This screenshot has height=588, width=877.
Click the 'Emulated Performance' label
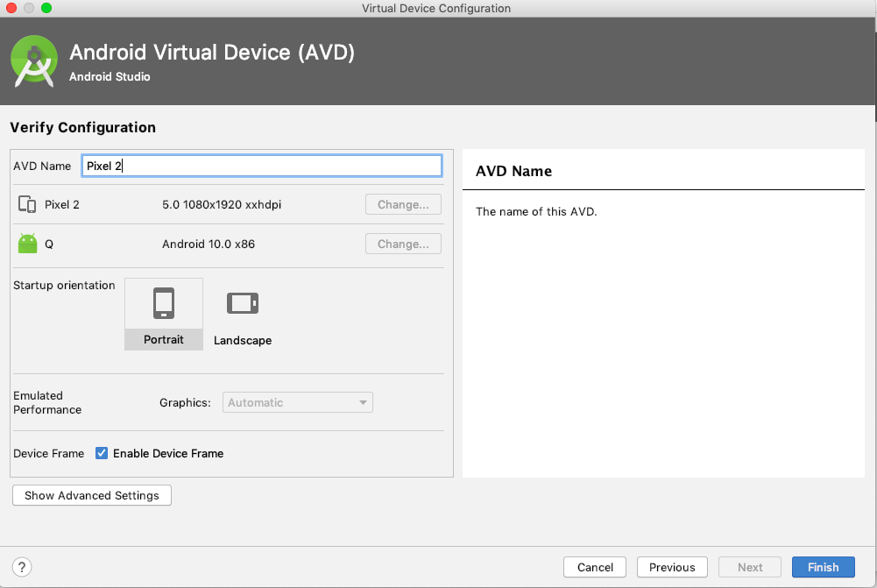pos(47,402)
